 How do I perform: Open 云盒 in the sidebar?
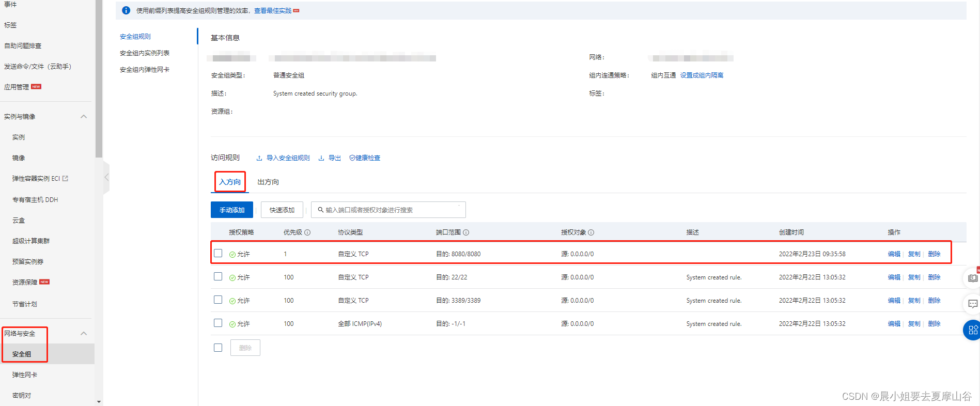(x=19, y=221)
